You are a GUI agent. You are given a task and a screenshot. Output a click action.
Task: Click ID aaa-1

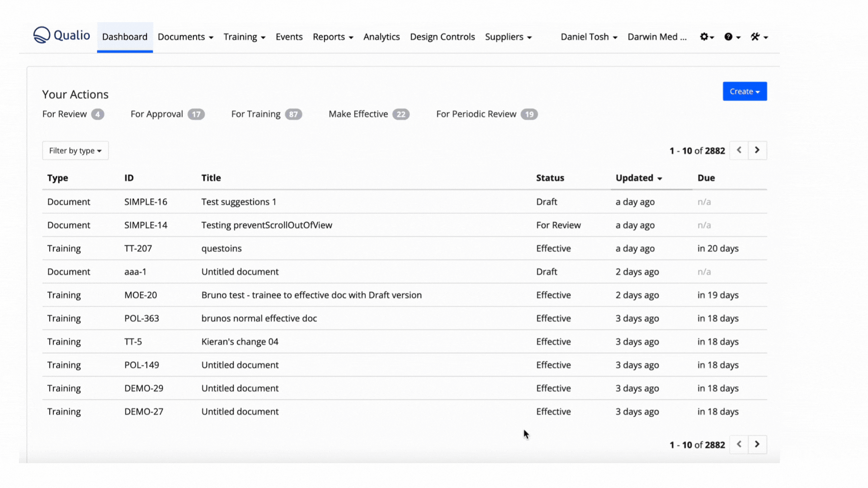135,272
